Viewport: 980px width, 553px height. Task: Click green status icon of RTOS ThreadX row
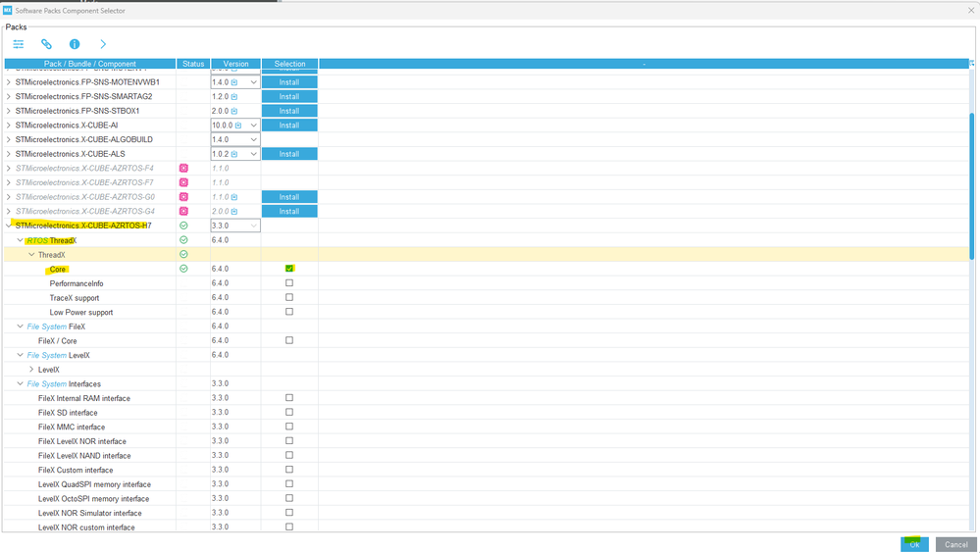(183, 240)
